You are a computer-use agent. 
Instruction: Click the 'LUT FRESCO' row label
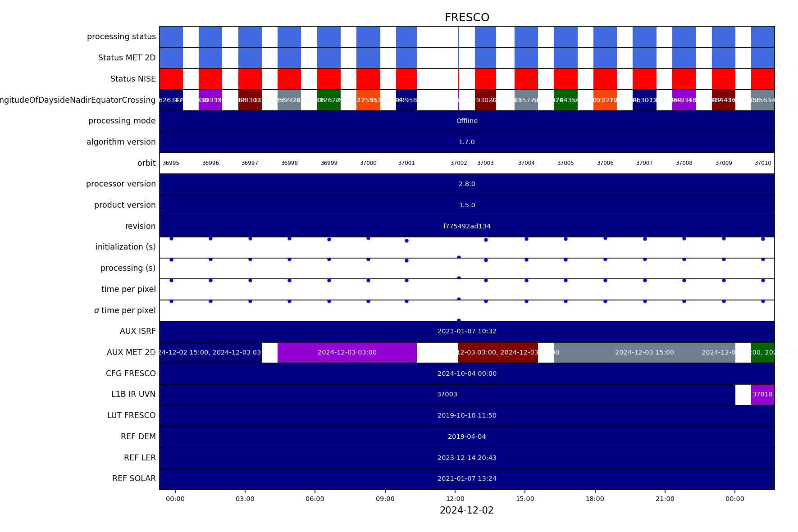pyautogui.click(x=131, y=415)
